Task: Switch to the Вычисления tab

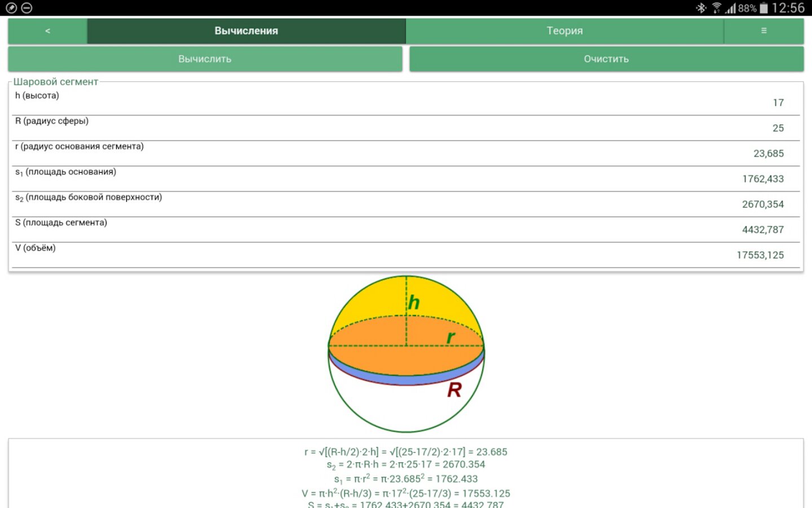Action: (x=246, y=31)
